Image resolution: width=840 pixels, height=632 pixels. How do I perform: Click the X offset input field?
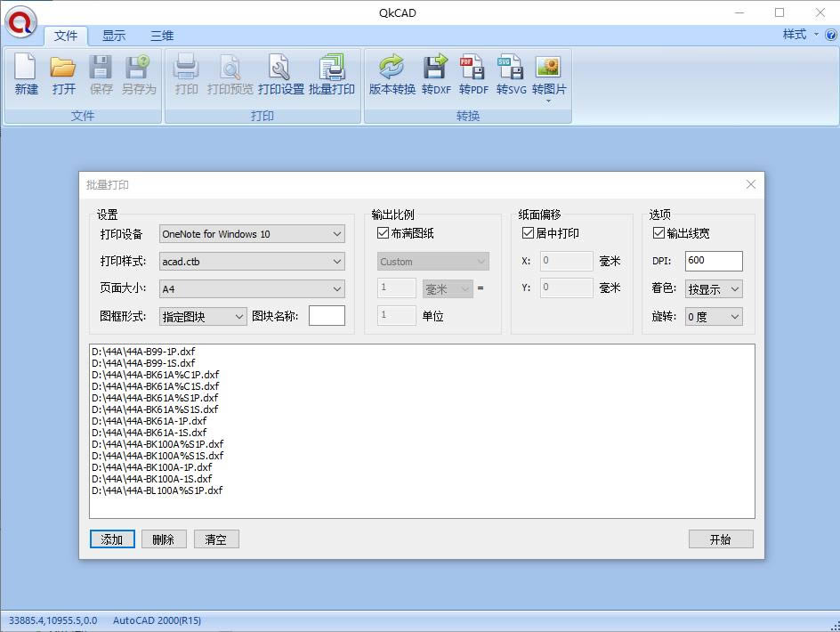coord(566,261)
